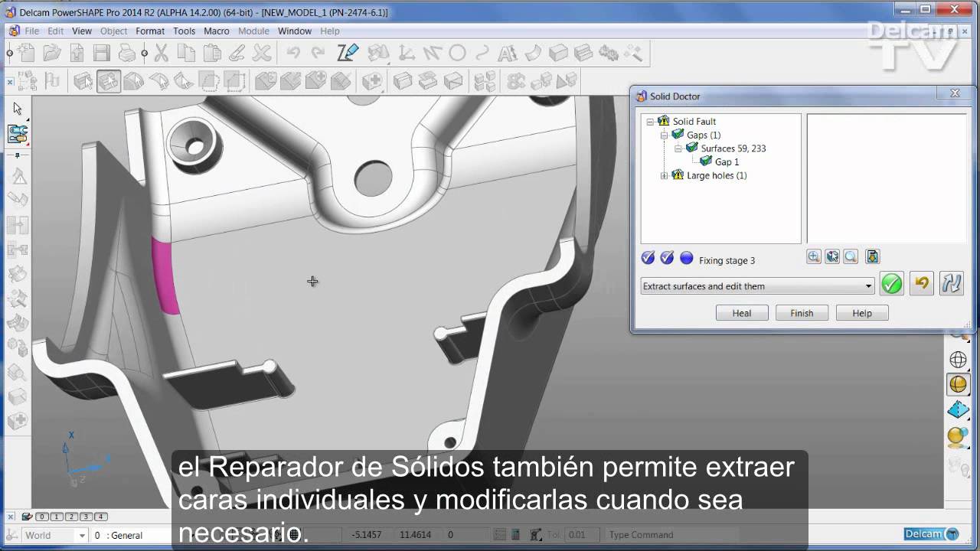
Task: Open the 'Extract surfaces and edit them' dropdown
Action: click(x=757, y=286)
